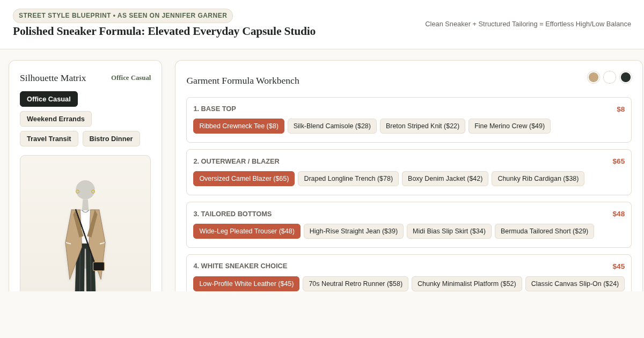Choose High-Rise Straight Jean ($39)
Viewport: 644px width, 338px height.
click(354, 231)
